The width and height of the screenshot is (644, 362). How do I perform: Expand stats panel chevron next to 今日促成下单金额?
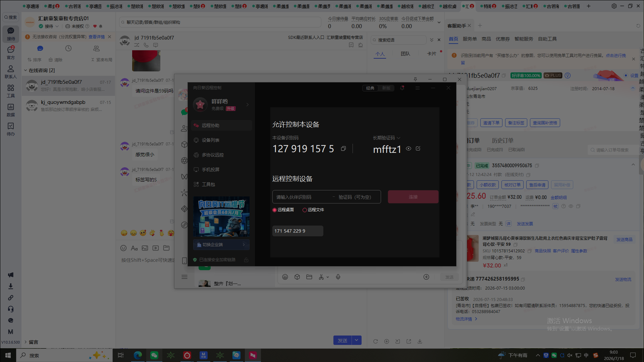[x=439, y=22]
